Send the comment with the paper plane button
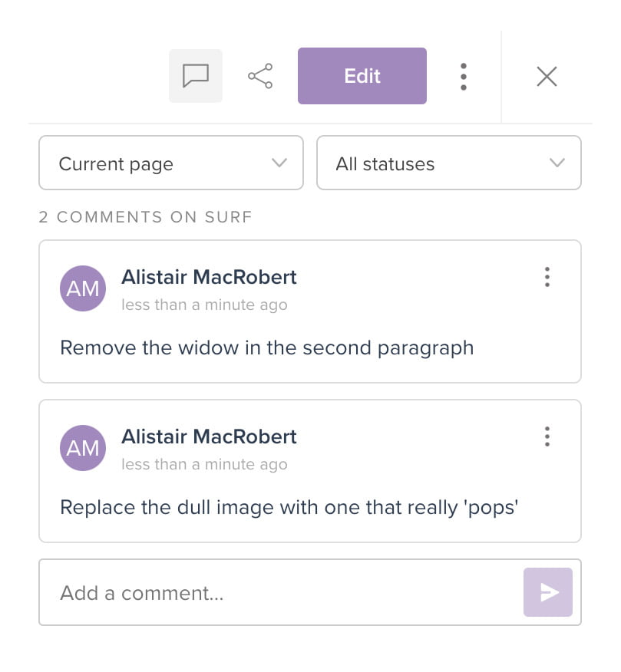 (x=547, y=592)
